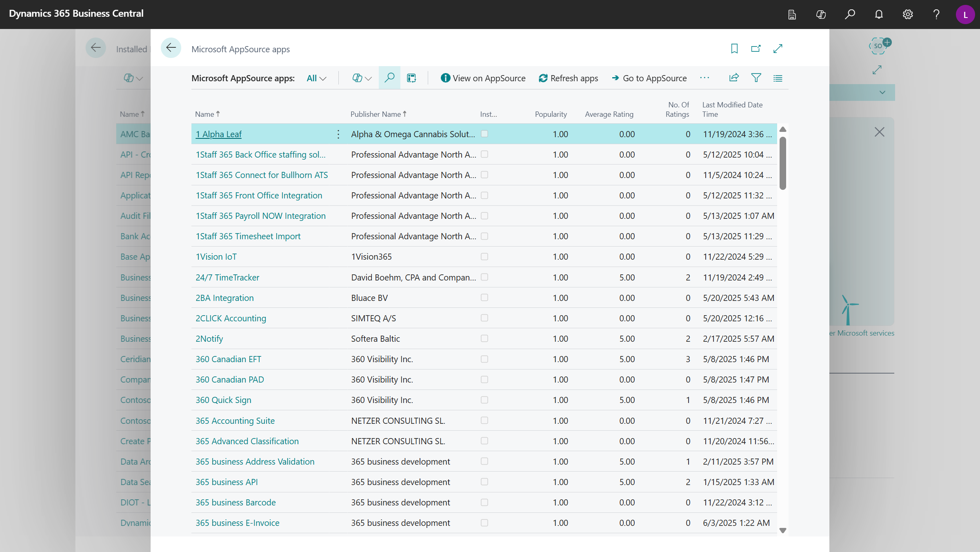This screenshot has width=980, height=552.
Task: Click Go to AppSource
Action: coord(649,78)
